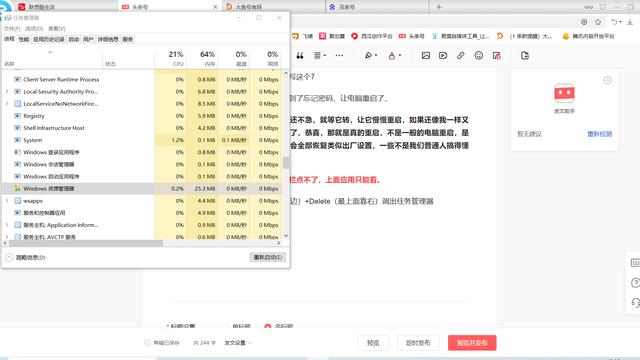Expand the 服务主机: AVCTP 服务 row
Viewport: 640px width, 360px height.
pos(7,237)
